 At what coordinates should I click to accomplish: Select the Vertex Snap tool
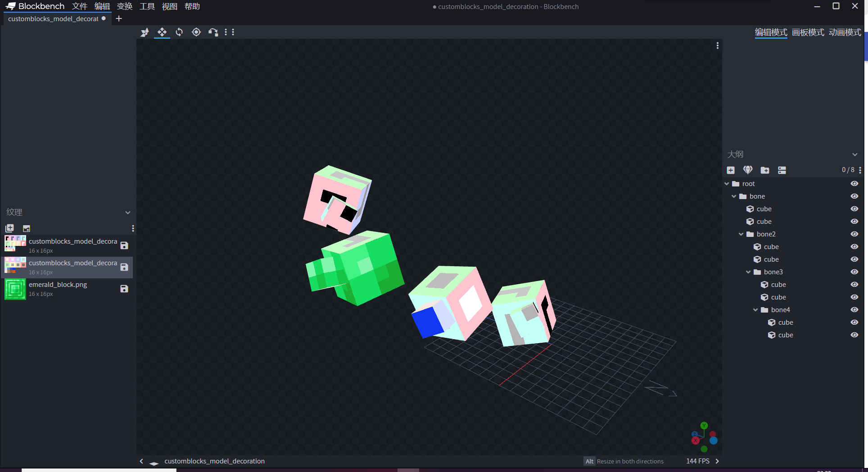[x=213, y=32]
